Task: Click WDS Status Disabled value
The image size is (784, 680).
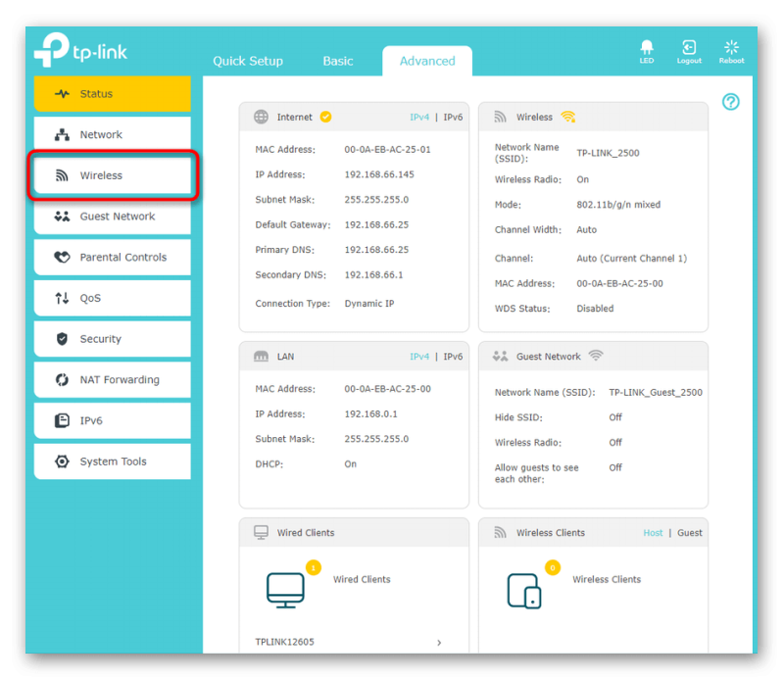Action: 595,309
